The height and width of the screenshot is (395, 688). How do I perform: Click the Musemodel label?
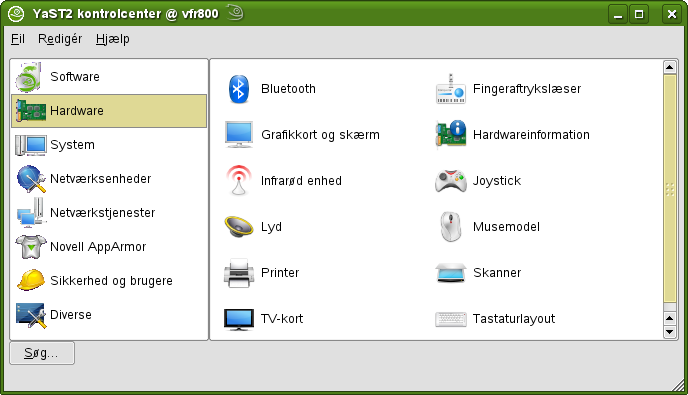[506, 226]
